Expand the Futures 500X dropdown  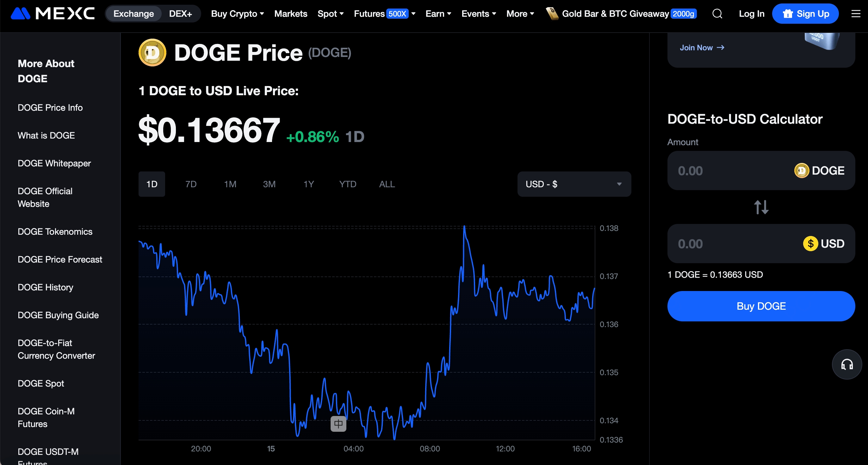pos(384,14)
